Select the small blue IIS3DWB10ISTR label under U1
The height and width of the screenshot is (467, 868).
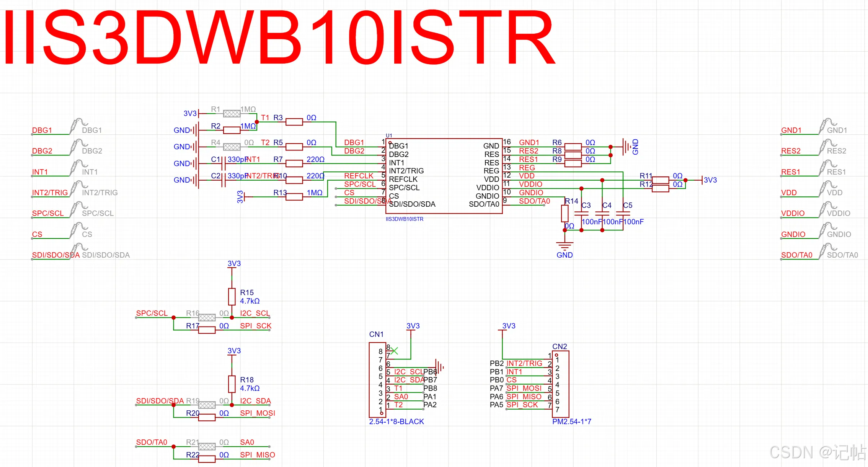405,219
